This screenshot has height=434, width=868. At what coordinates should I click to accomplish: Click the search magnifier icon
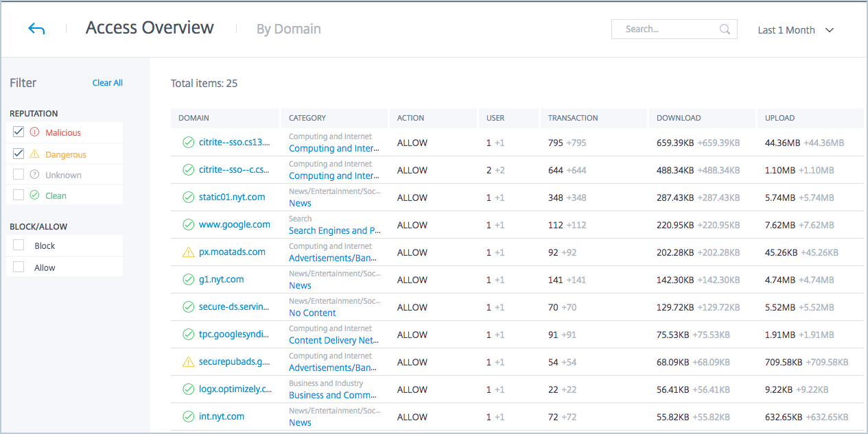(725, 29)
